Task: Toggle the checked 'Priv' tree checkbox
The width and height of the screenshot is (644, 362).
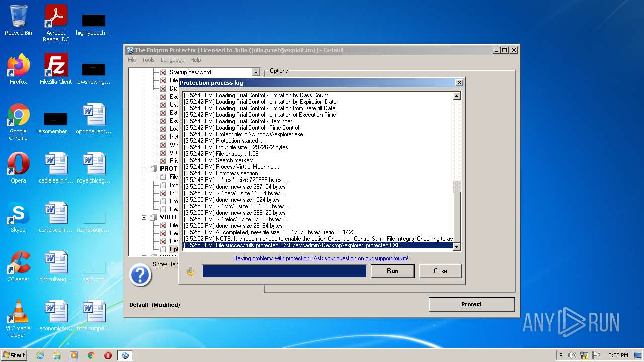Action: point(163,161)
